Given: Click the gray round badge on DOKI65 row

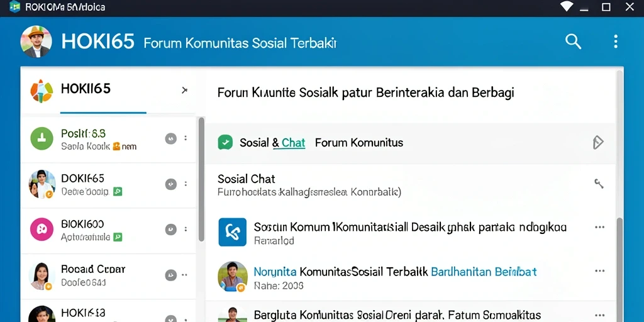Looking at the screenshot, I should (171, 184).
